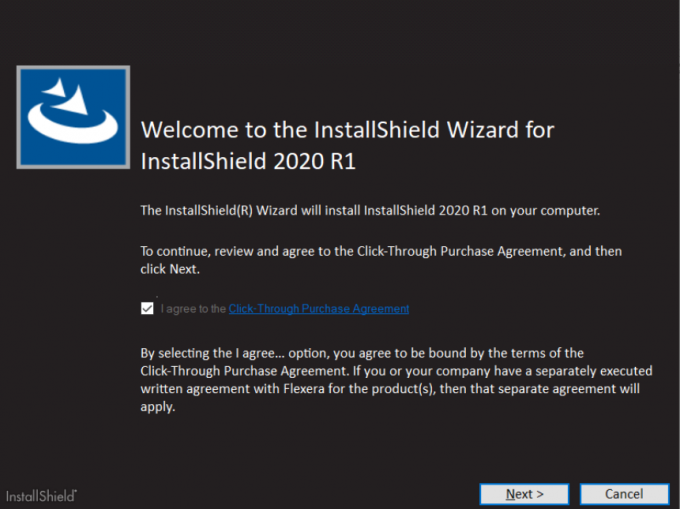The height and width of the screenshot is (509, 680).
Task: Click the 'By selecting the I agree...' sentence
Action: tap(375, 353)
